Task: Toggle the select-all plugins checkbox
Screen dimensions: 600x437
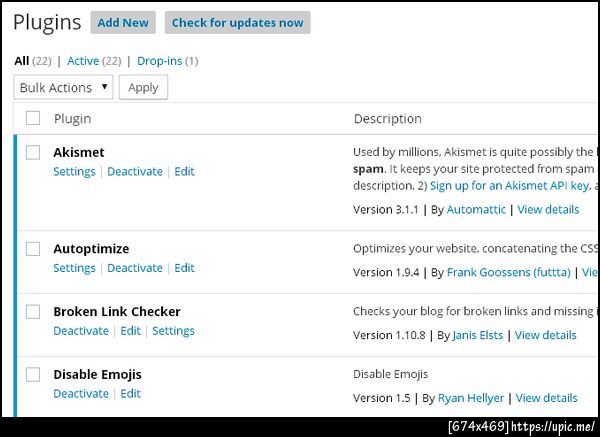Action: 33,118
